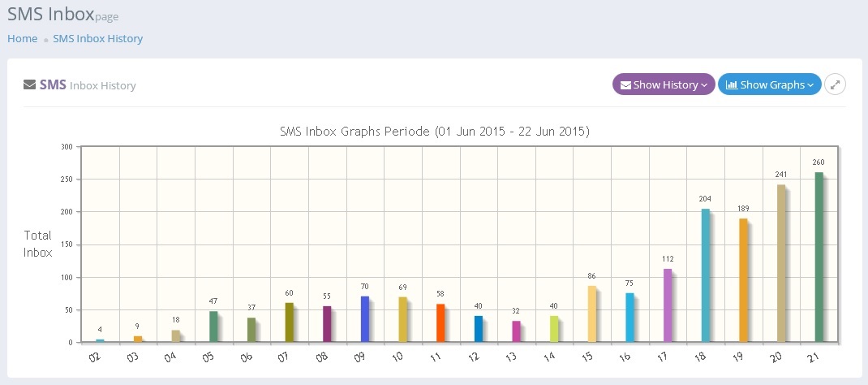Open the Show History dropdown
The width and height of the screenshot is (868, 385).
(664, 84)
